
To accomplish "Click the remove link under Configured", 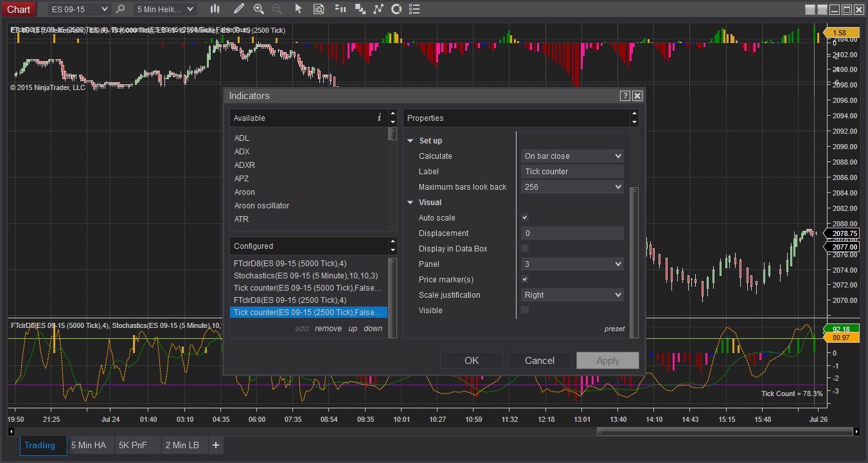I will point(328,329).
